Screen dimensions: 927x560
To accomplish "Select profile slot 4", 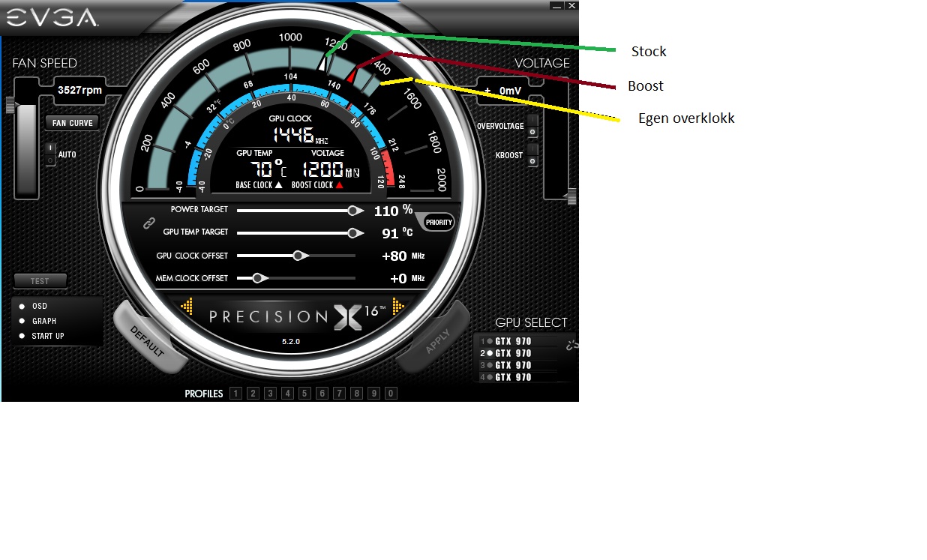I will 287,394.
